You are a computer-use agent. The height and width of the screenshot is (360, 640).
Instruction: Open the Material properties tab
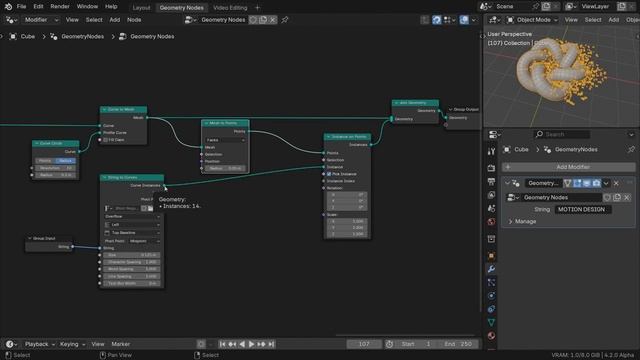(491, 336)
